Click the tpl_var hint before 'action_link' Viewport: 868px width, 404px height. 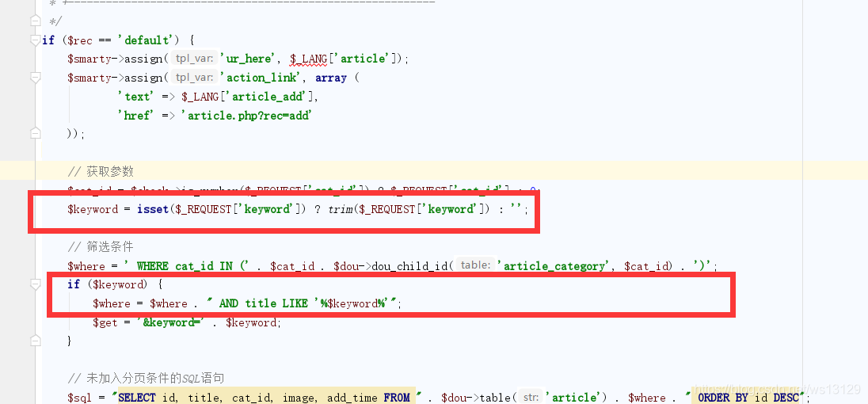[194, 78]
